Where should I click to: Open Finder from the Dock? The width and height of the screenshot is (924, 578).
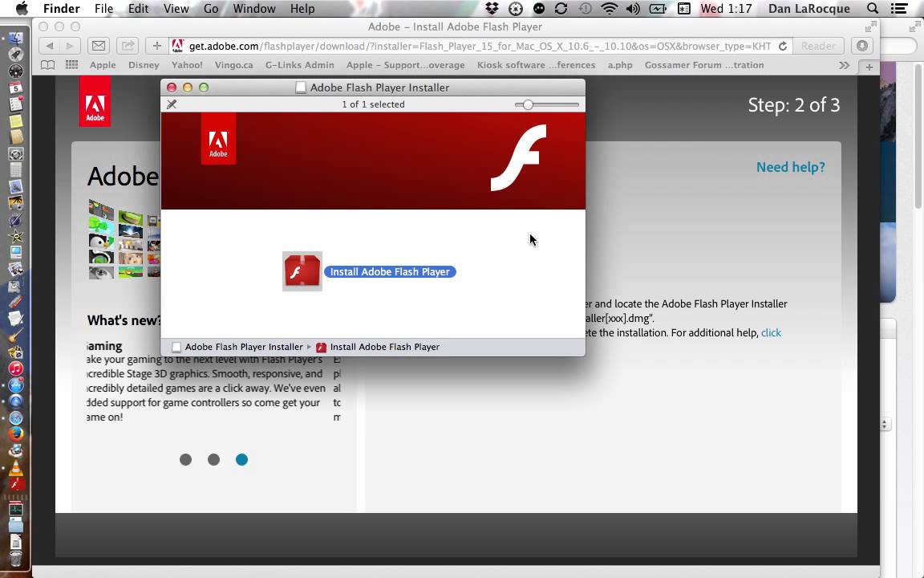point(16,39)
